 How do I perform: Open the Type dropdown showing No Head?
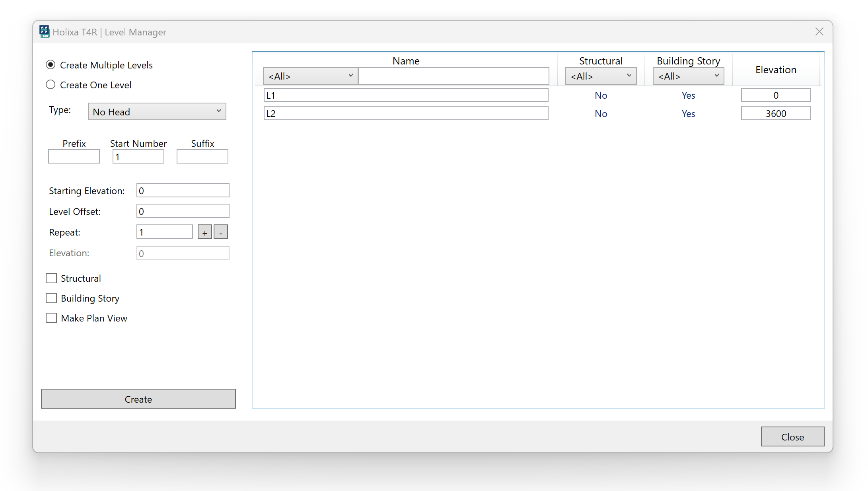click(157, 112)
